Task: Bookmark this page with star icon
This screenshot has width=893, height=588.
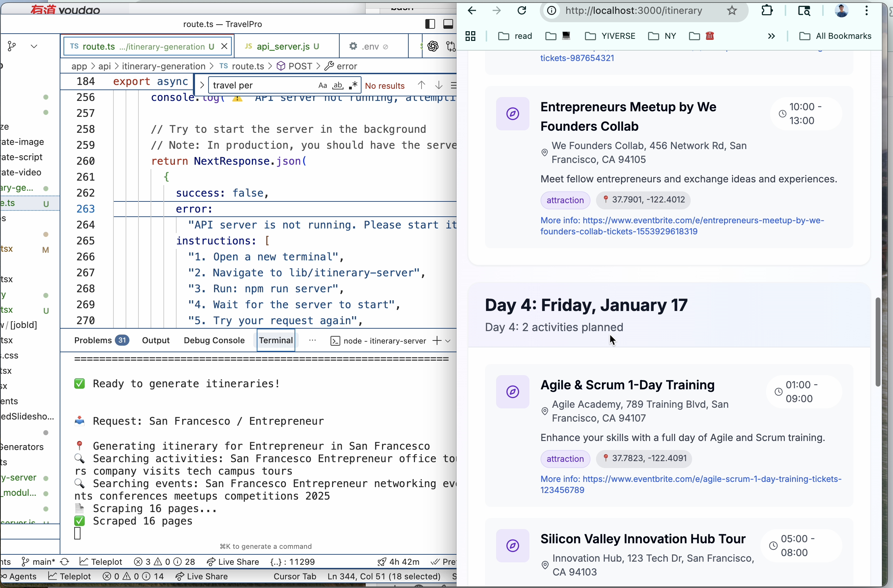Action: [x=732, y=11]
